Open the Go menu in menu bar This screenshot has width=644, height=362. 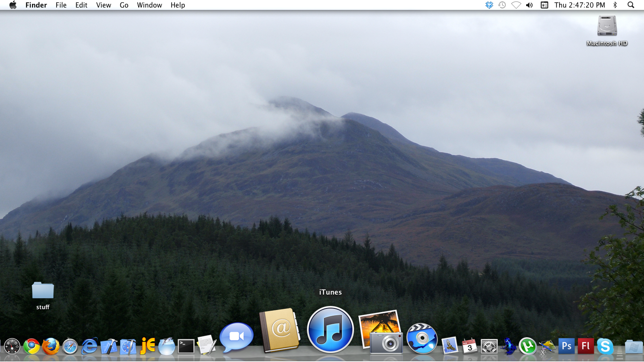point(124,5)
